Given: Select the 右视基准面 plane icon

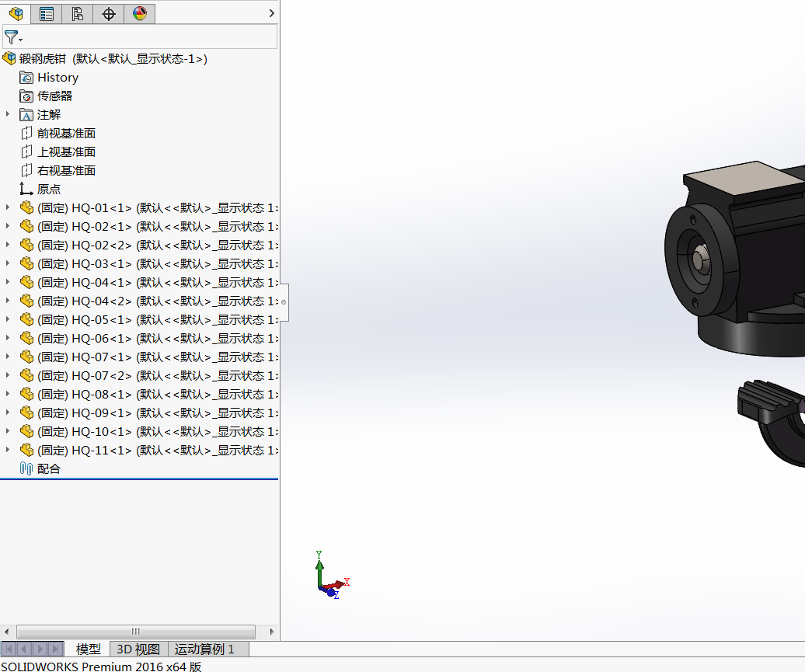Looking at the screenshot, I should point(26,170).
